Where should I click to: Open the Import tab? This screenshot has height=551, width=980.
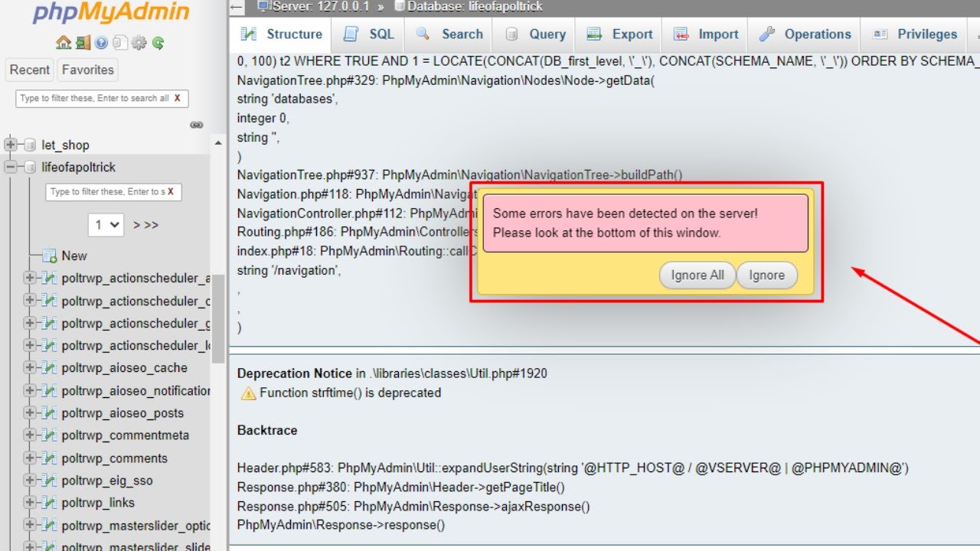point(705,34)
